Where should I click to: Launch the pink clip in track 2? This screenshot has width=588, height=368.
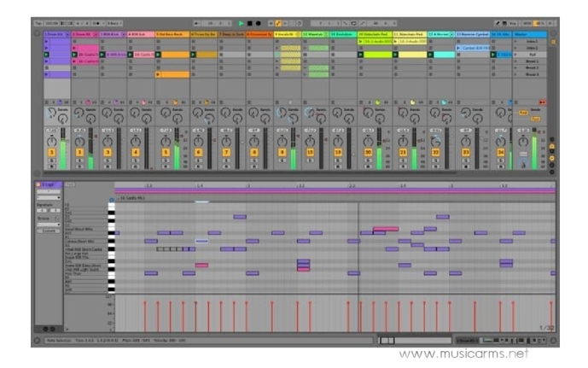85,55
